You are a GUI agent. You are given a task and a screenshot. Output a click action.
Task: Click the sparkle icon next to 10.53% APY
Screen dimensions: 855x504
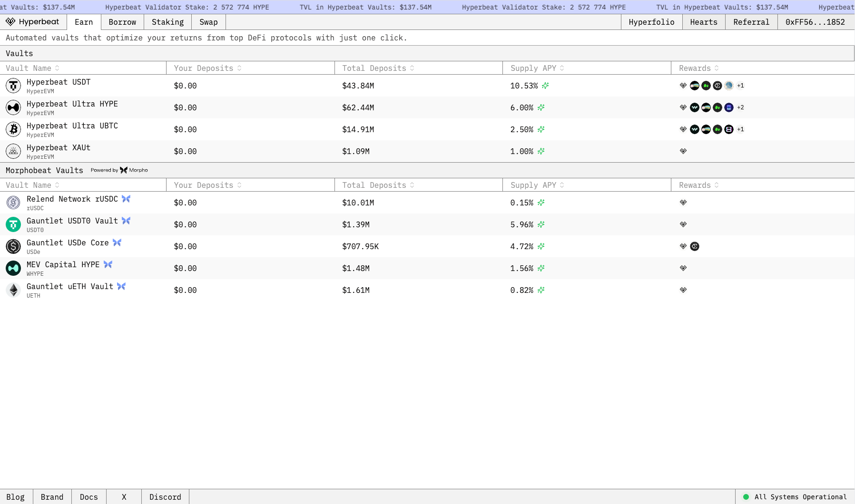[x=545, y=86]
